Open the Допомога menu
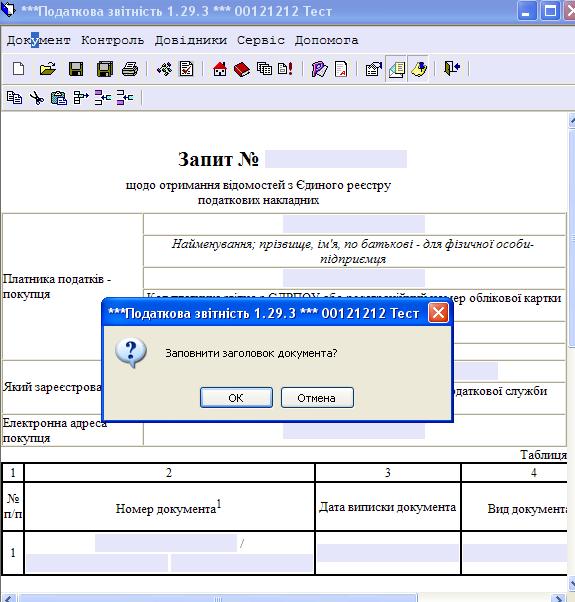The width and height of the screenshot is (575, 602). click(x=326, y=40)
